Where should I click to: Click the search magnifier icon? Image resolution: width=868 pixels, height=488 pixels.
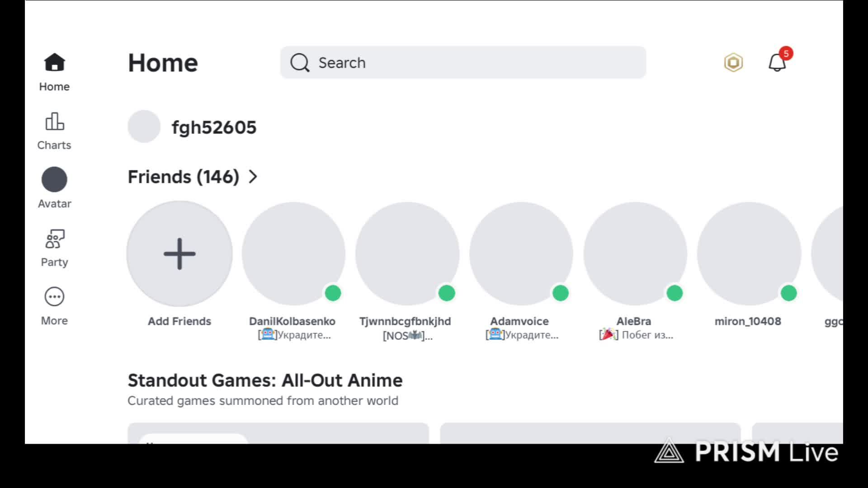[x=300, y=63]
